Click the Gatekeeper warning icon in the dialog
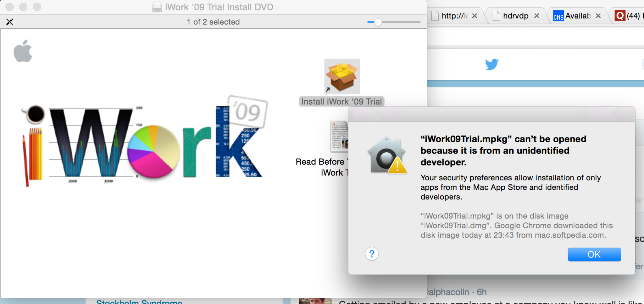 coord(387,155)
